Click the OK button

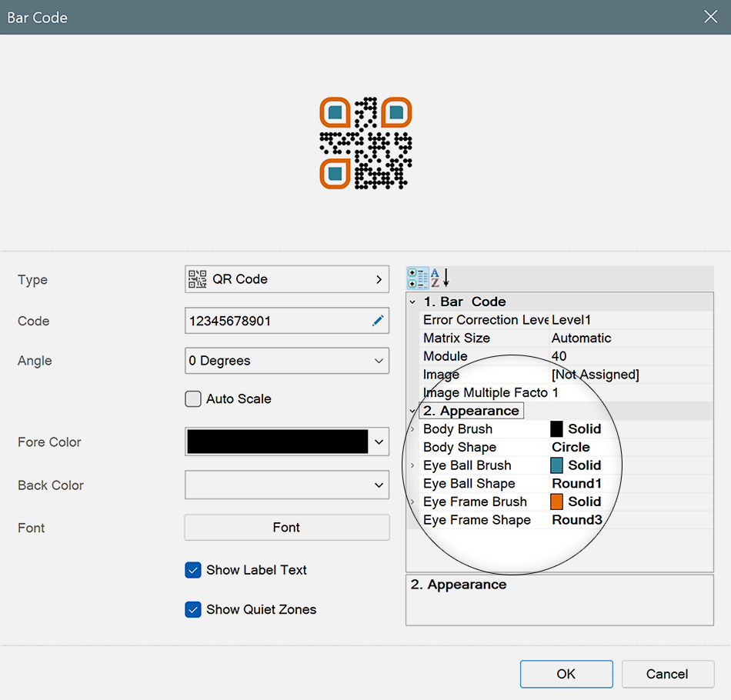pyautogui.click(x=566, y=674)
